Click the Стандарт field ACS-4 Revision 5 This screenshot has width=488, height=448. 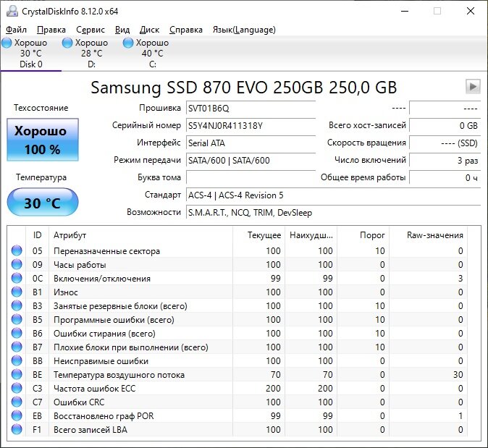click(x=333, y=195)
